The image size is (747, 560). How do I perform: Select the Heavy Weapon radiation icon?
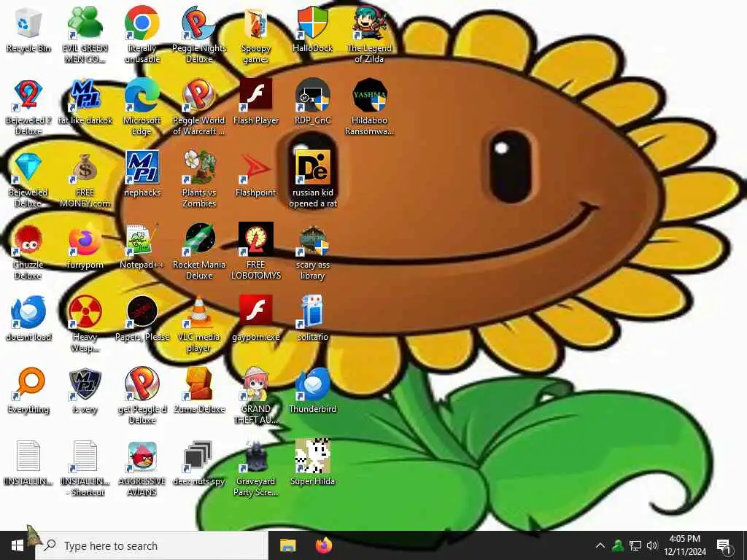(85, 311)
